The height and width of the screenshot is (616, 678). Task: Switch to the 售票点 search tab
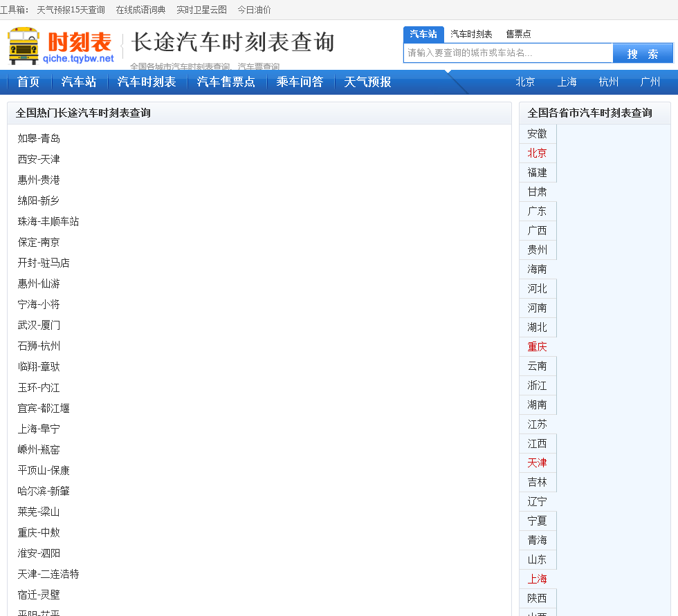click(518, 34)
